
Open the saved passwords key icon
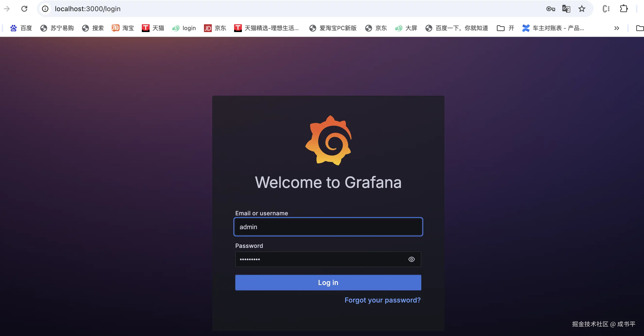click(551, 9)
